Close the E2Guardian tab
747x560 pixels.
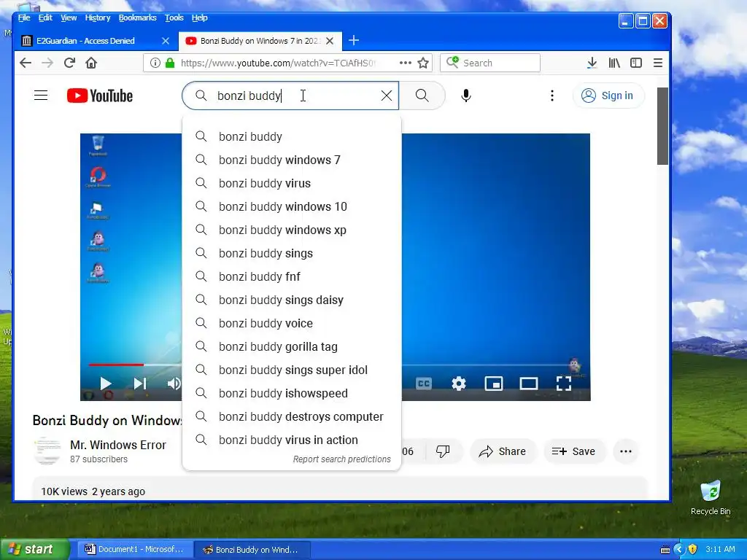166,41
